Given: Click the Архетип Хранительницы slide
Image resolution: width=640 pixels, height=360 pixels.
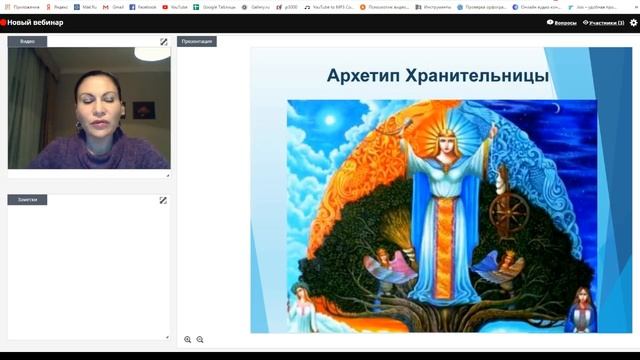Looking at the screenshot, I should 441,190.
